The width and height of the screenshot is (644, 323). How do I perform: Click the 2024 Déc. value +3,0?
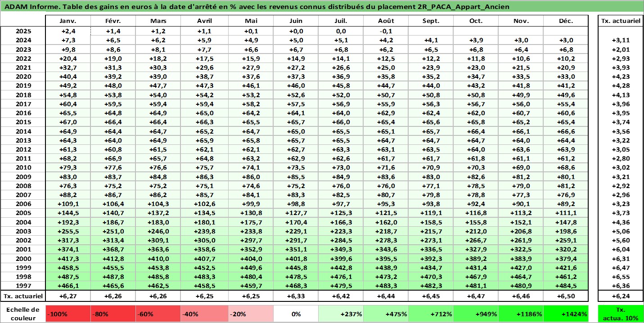566,40
